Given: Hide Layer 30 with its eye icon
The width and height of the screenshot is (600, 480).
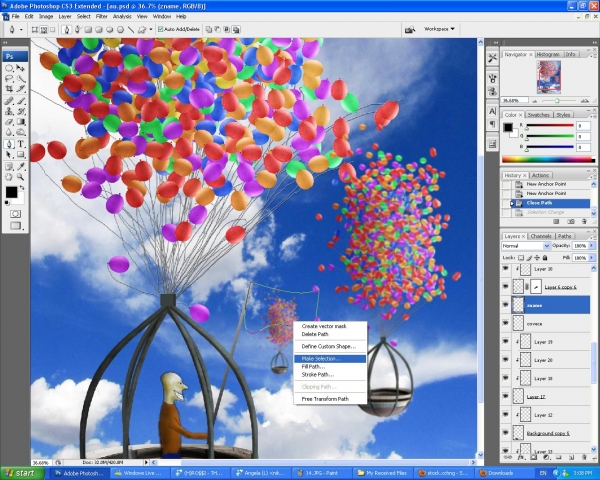Looking at the screenshot, I should [x=506, y=269].
